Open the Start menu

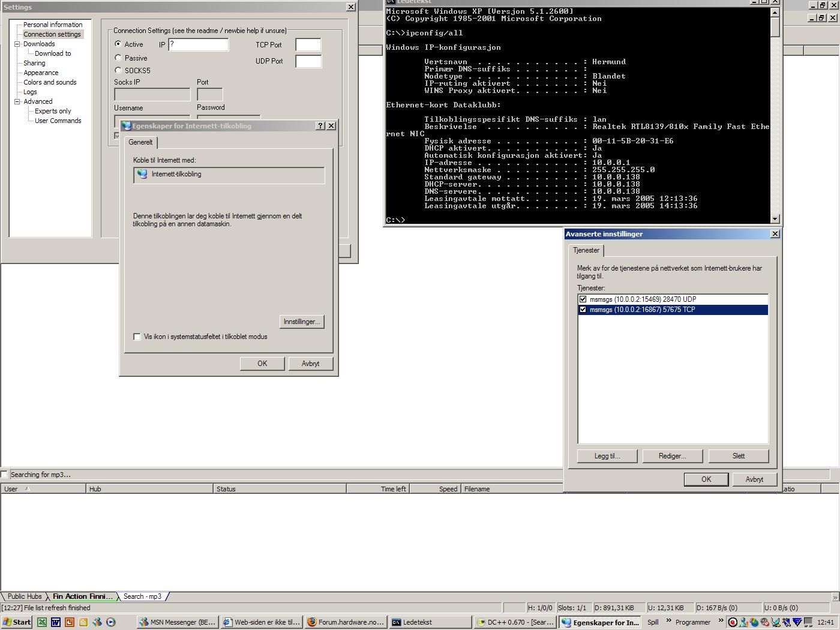(17, 622)
